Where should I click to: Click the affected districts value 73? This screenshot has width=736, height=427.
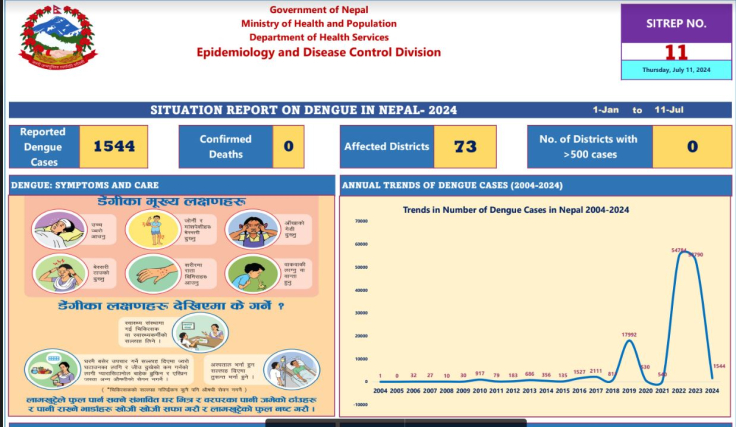(x=465, y=146)
